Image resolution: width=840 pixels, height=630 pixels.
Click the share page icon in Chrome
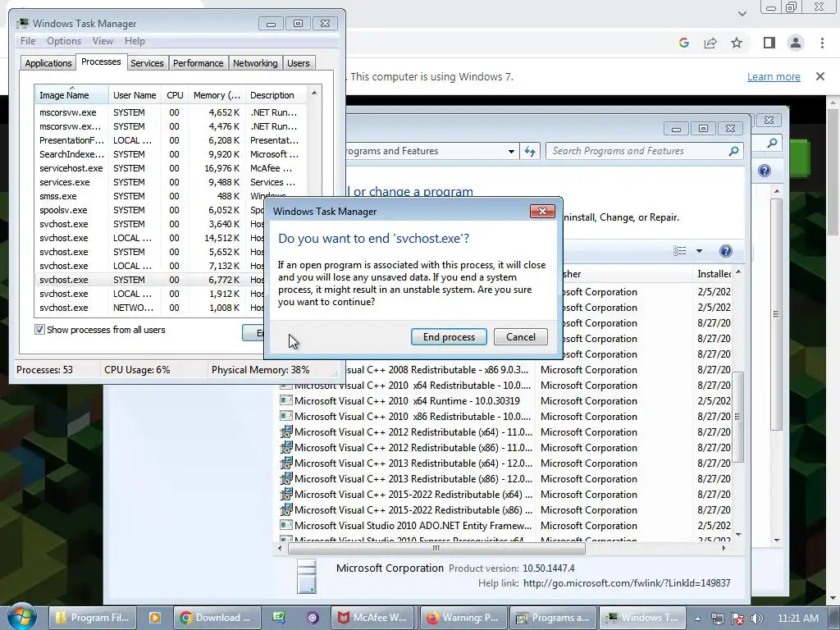tap(710, 43)
